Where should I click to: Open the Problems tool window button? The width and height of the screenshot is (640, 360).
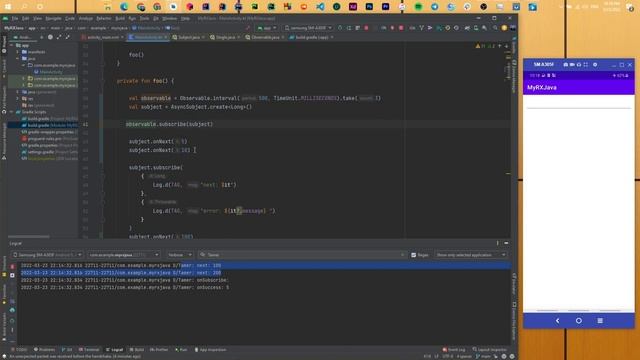pos(44,350)
